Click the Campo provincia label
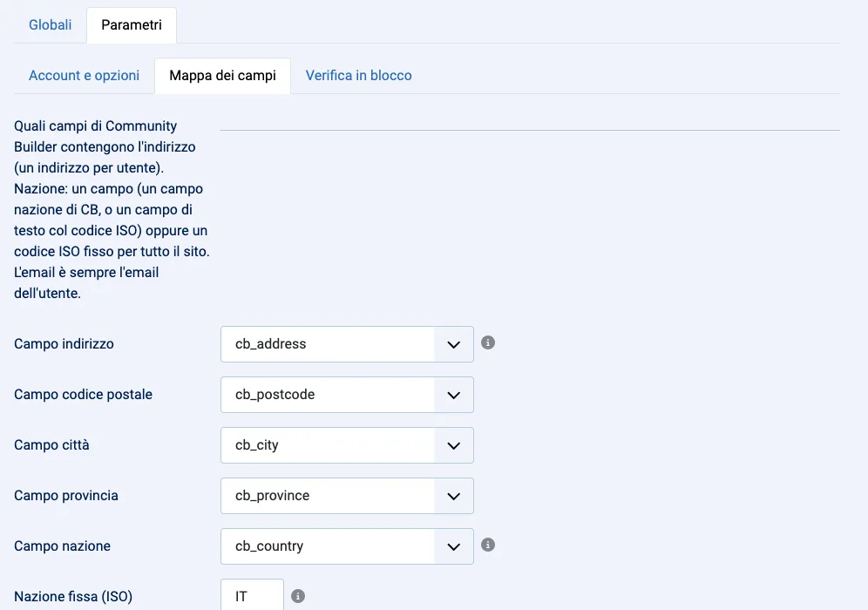Screen dimensions: 868x610 pyautogui.click(x=66, y=496)
